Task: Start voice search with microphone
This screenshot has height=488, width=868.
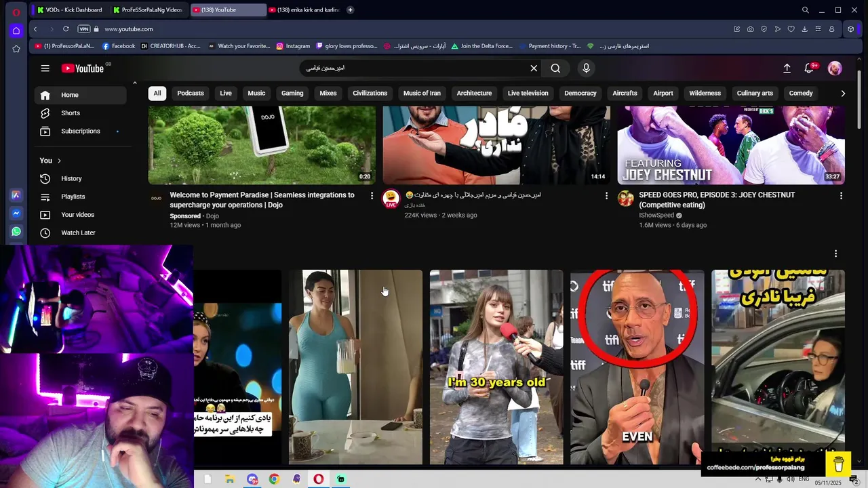Action: click(x=587, y=68)
